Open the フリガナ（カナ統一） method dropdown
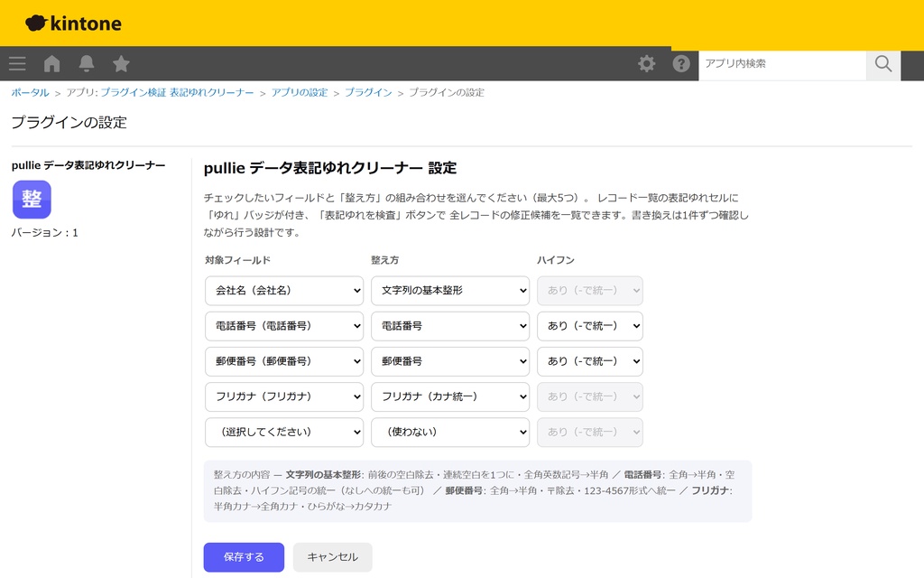924x578 pixels. click(450, 397)
